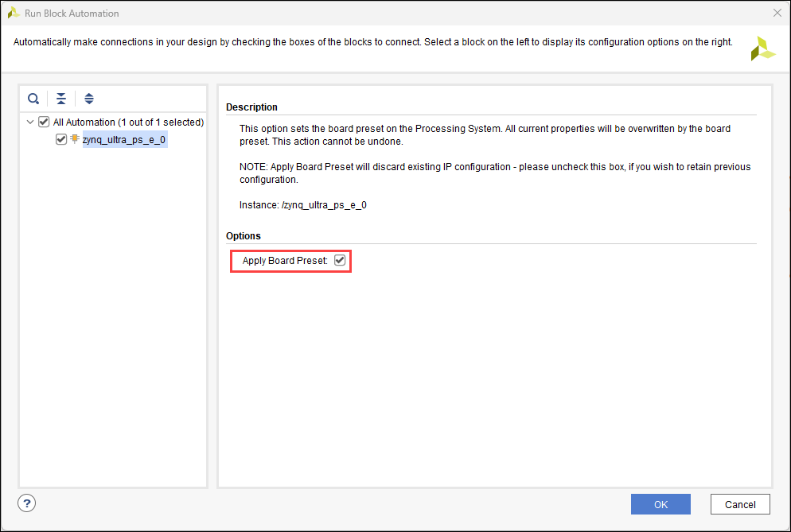
Task: Click the Apply Board Preset label
Action: tap(284, 261)
